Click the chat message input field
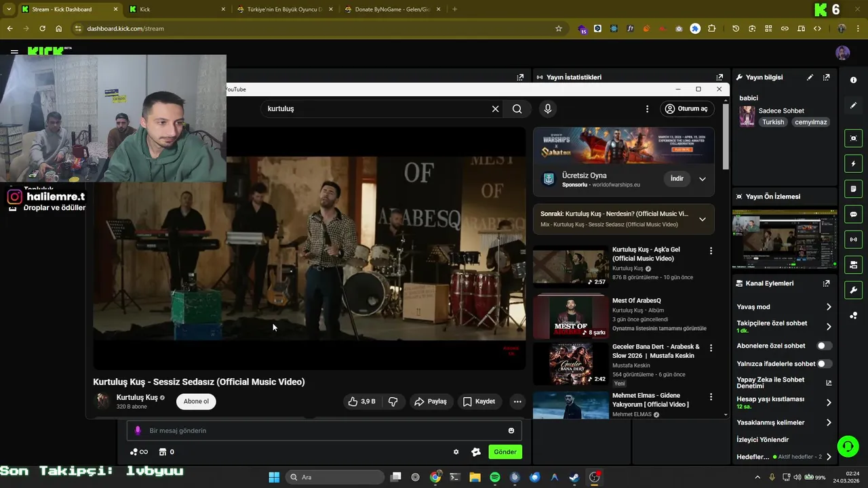This screenshot has width=868, height=488. (x=324, y=430)
